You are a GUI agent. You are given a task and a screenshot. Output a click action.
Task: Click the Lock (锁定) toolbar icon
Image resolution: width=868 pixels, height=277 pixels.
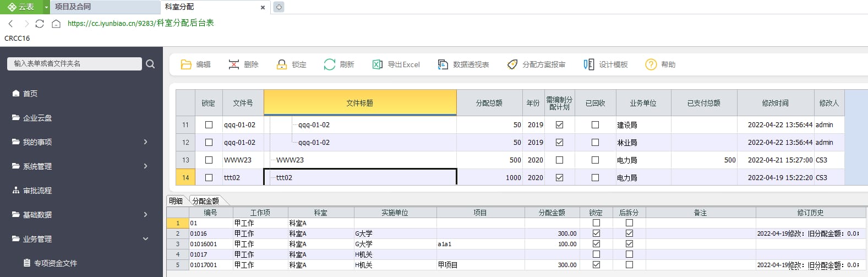[x=282, y=64]
